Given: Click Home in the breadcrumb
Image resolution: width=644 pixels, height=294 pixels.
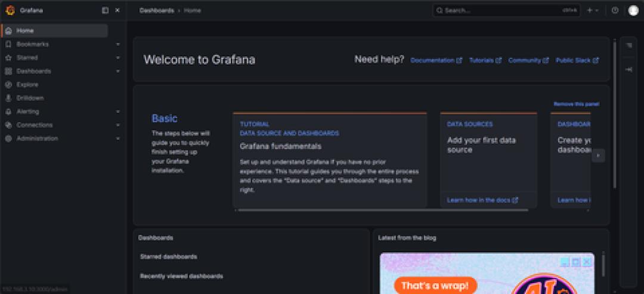Looking at the screenshot, I should pos(192,10).
